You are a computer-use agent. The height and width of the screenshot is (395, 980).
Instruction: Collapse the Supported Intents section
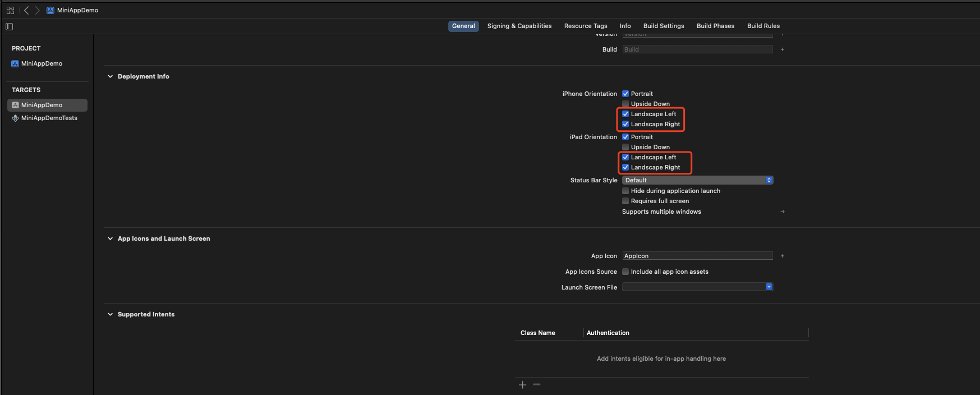pos(111,314)
